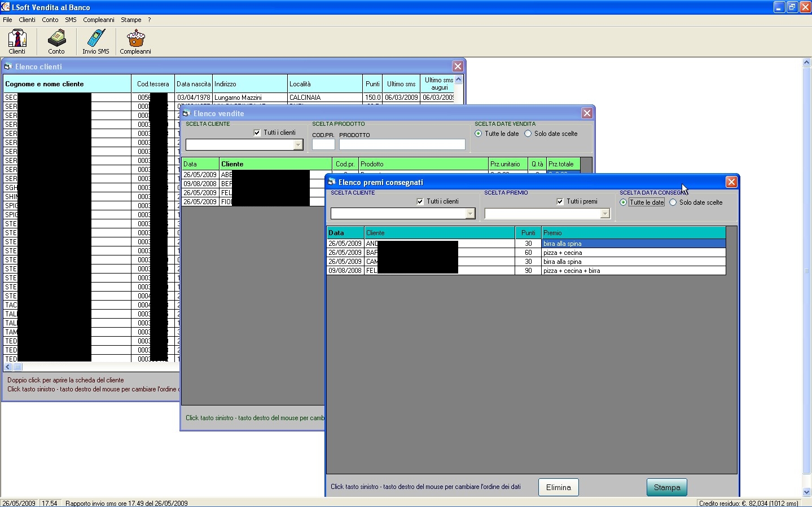Screen dimensions: 812x507
Task: Toggle Tutti i clienti in premi window
Action: coord(420,201)
